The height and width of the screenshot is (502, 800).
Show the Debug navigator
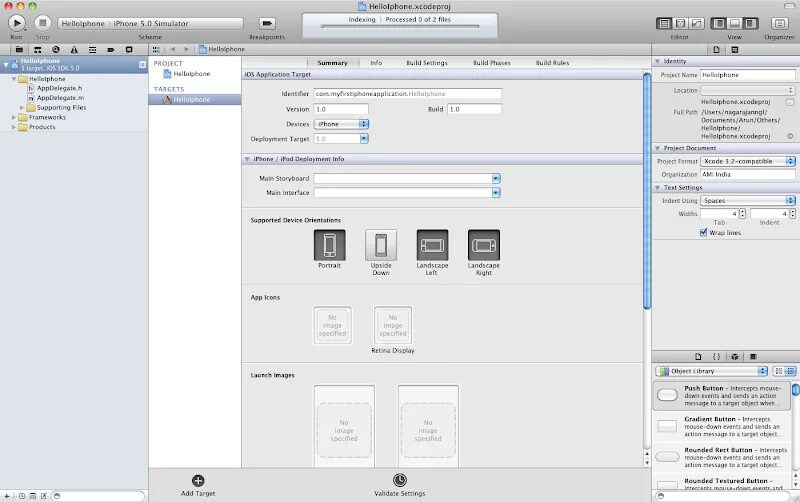pyautogui.click(x=92, y=49)
